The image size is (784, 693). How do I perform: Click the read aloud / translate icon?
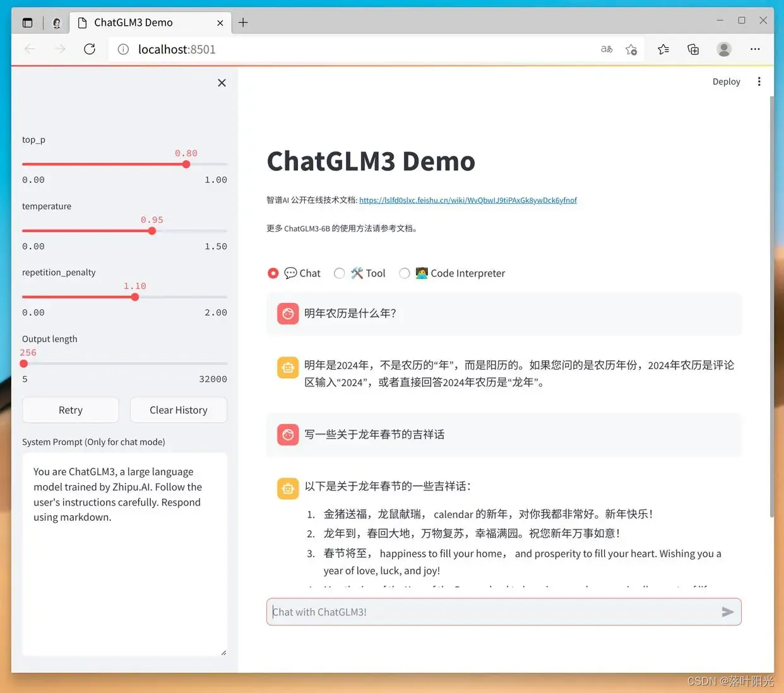pos(607,49)
